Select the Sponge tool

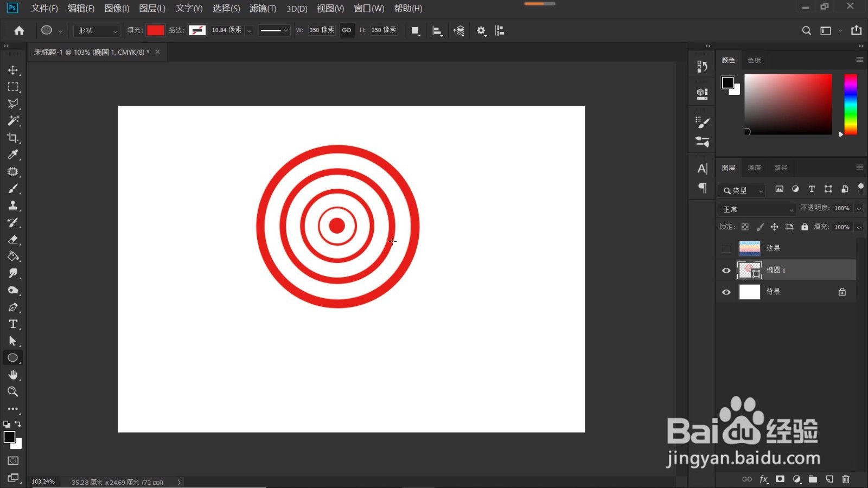click(13, 290)
